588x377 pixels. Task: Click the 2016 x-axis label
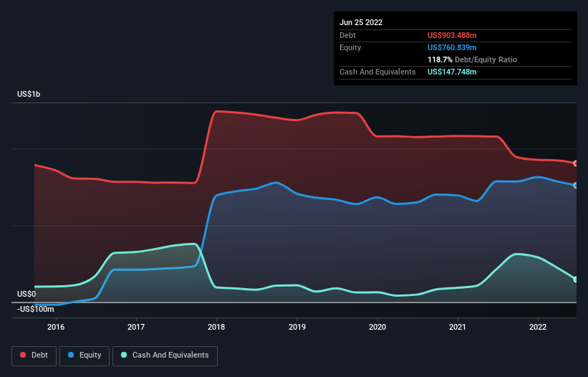56,327
